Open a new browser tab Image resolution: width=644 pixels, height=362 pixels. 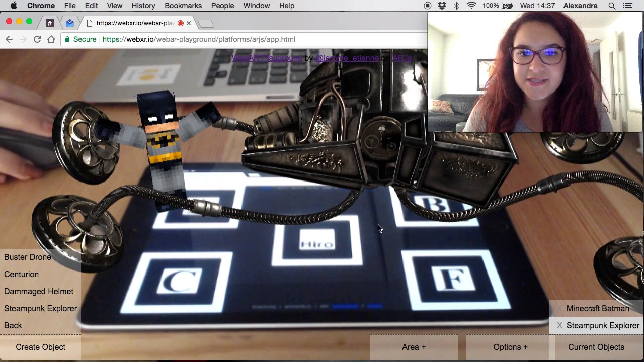(x=205, y=24)
